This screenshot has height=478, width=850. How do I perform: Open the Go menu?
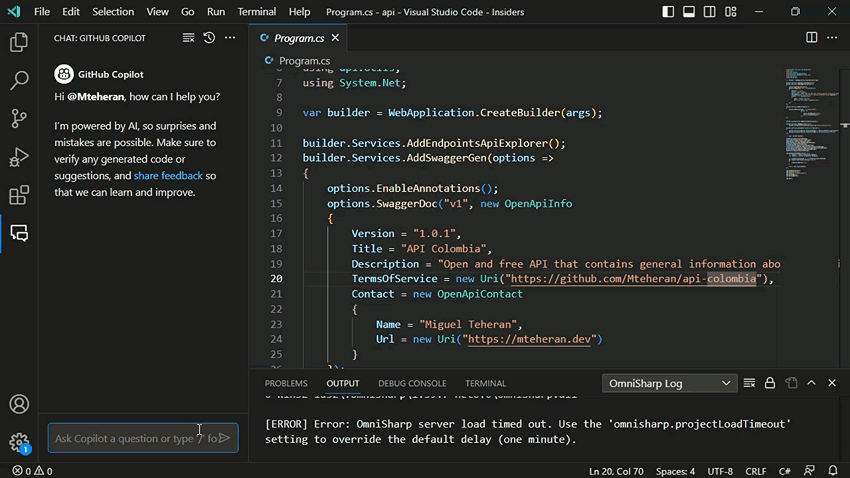pos(188,12)
